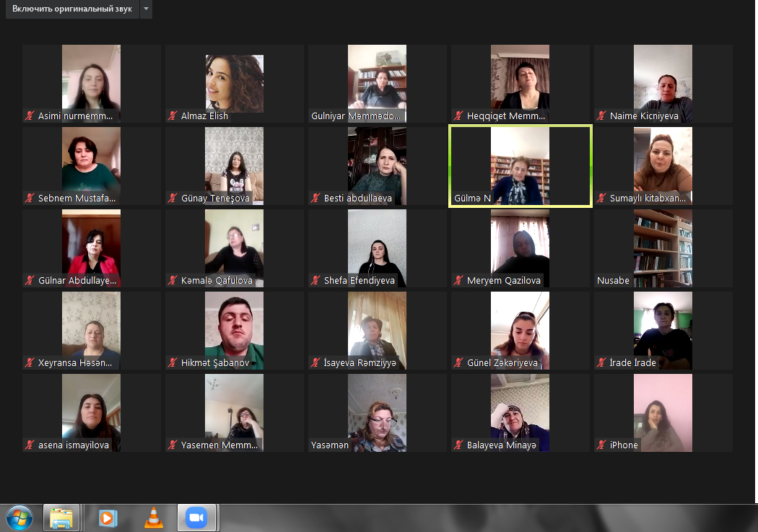Click muted mic icon of Xeyransa Həsən...

click(x=30, y=362)
